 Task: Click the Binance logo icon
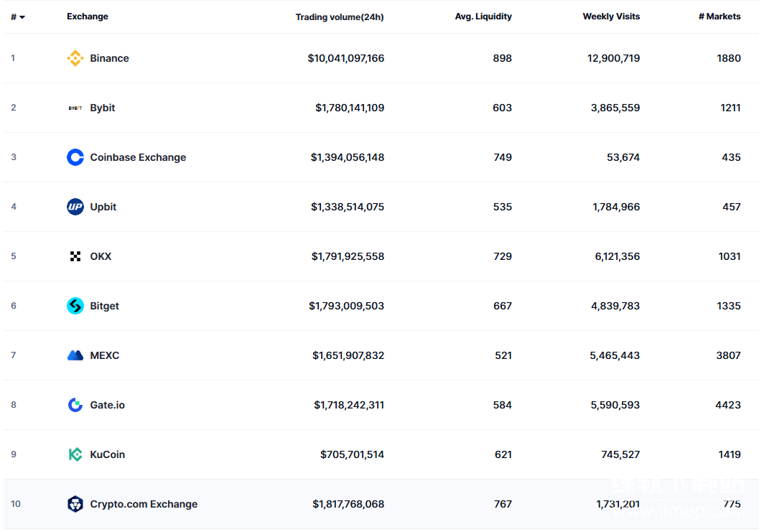point(75,59)
